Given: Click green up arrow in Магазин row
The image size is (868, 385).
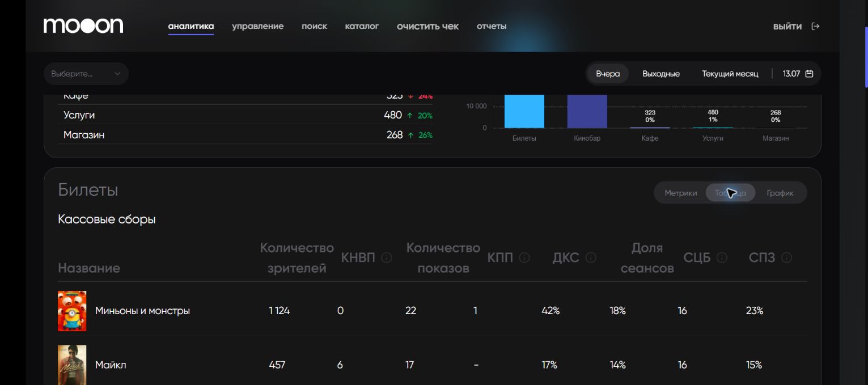Looking at the screenshot, I should (410, 135).
